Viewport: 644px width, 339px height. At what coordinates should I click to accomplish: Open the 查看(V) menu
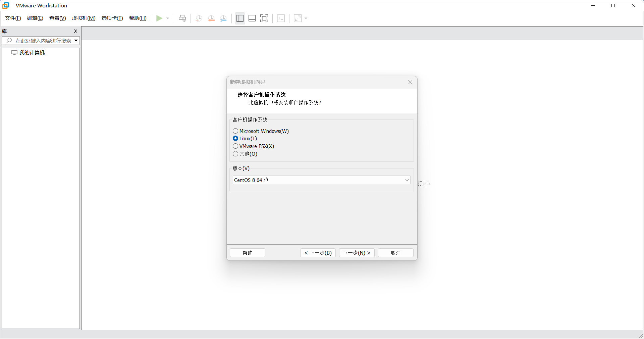click(58, 18)
